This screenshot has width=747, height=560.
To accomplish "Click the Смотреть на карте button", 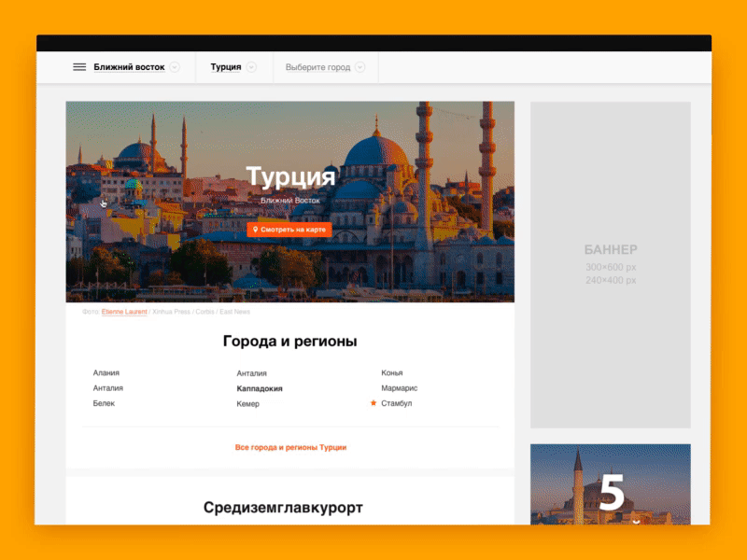I will tap(289, 230).
